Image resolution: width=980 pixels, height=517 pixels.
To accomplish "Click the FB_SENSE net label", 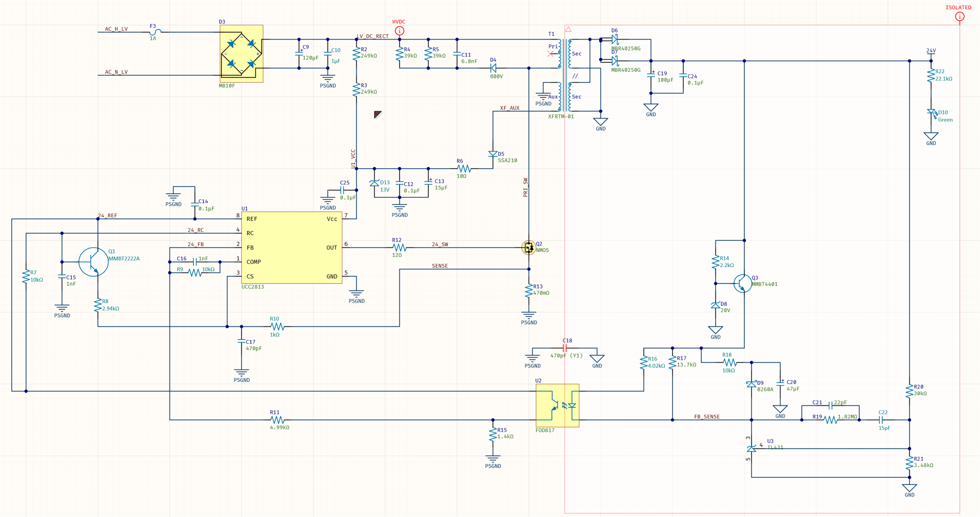I will click(707, 417).
